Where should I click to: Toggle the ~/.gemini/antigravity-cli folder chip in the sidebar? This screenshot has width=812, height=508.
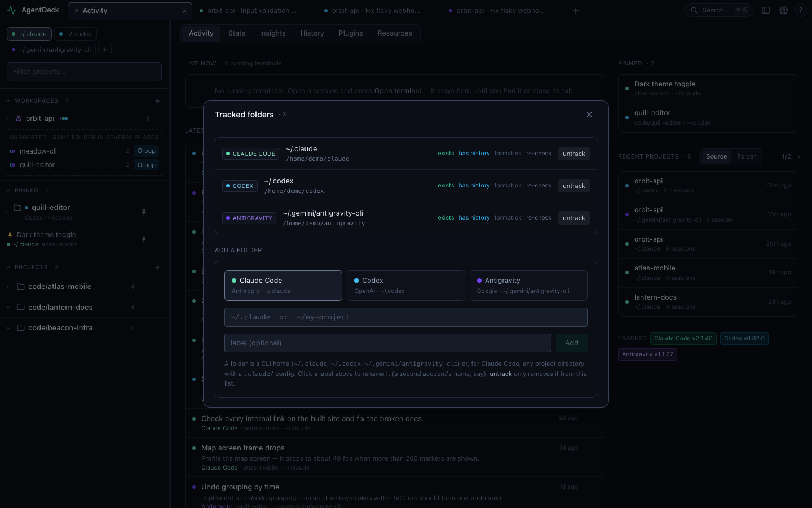click(x=51, y=50)
